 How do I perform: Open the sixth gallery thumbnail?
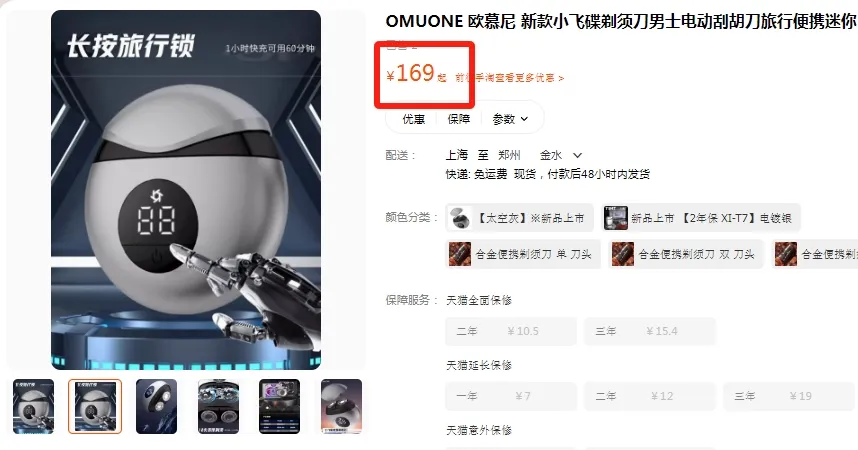341,406
